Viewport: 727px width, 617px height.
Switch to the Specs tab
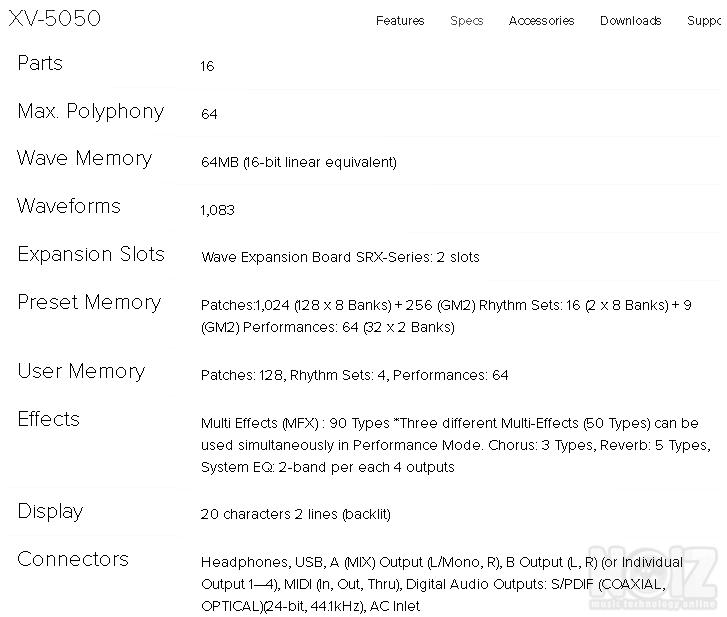coord(466,20)
